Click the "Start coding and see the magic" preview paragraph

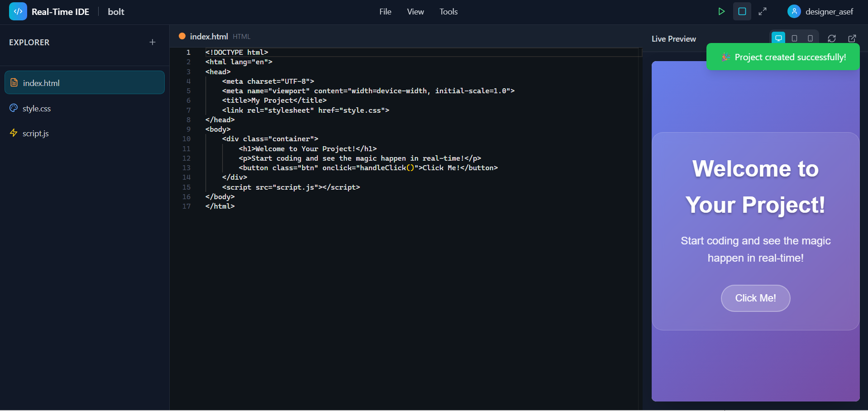point(755,249)
